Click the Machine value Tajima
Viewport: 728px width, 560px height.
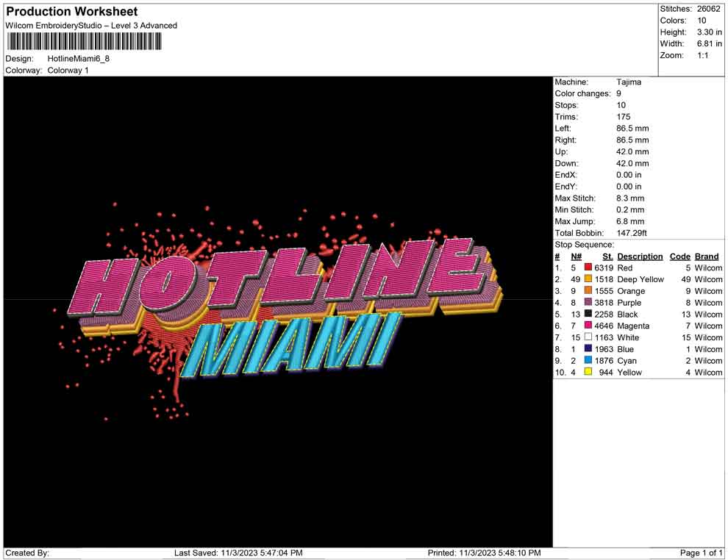(x=629, y=82)
